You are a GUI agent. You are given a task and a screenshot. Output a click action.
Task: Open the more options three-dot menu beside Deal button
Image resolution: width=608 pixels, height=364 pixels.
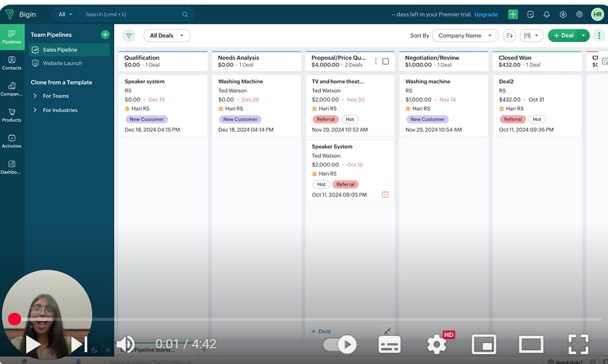pyautogui.click(x=599, y=35)
